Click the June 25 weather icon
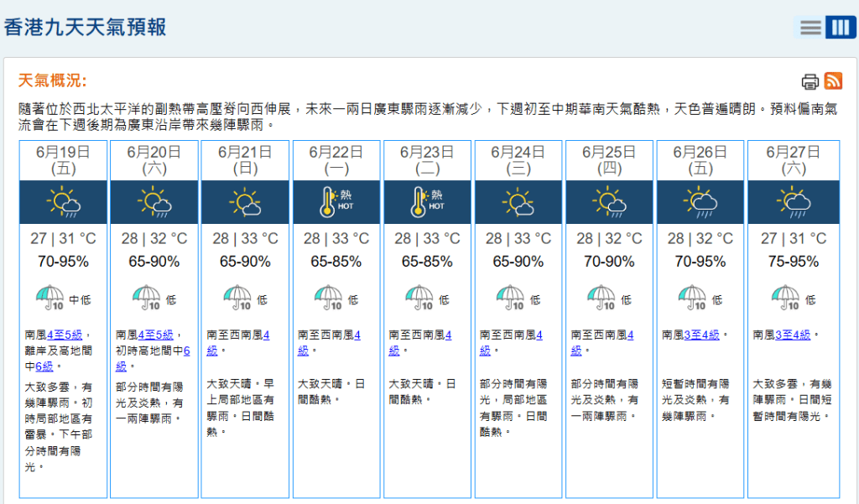The height and width of the screenshot is (504, 859). click(x=609, y=201)
